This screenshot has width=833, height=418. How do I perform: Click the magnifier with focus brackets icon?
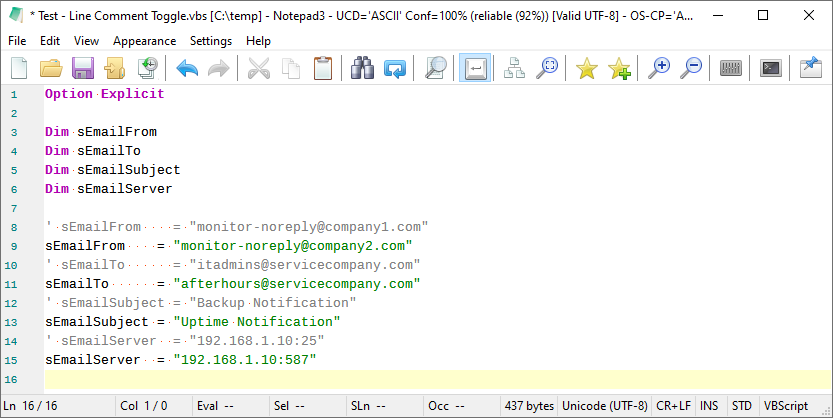coord(547,69)
